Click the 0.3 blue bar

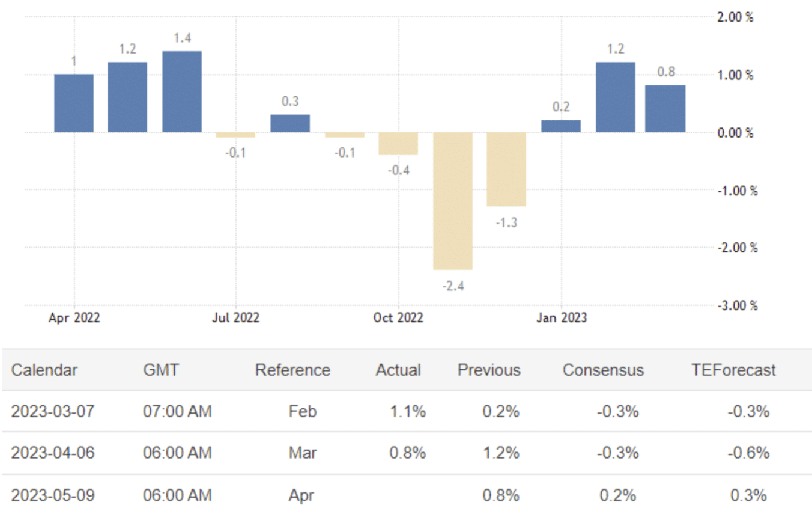pos(290,123)
